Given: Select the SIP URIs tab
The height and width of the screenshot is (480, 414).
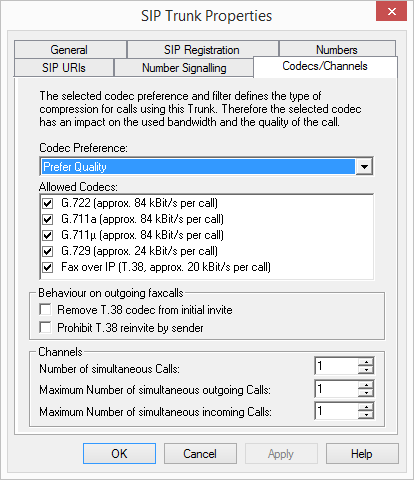Looking at the screenshot, I should point(64,68).
